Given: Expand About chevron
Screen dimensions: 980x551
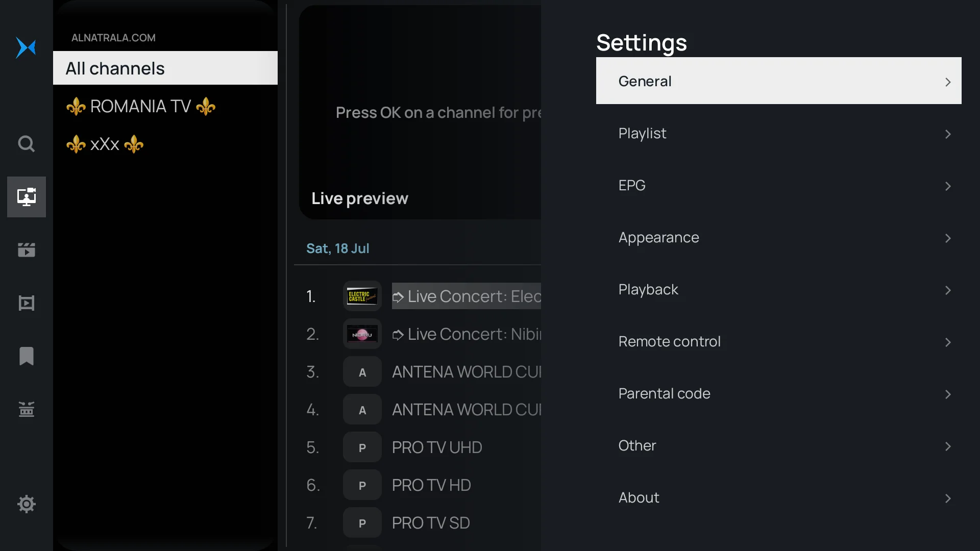Looking at the screenshot, I should coord(948,498).
